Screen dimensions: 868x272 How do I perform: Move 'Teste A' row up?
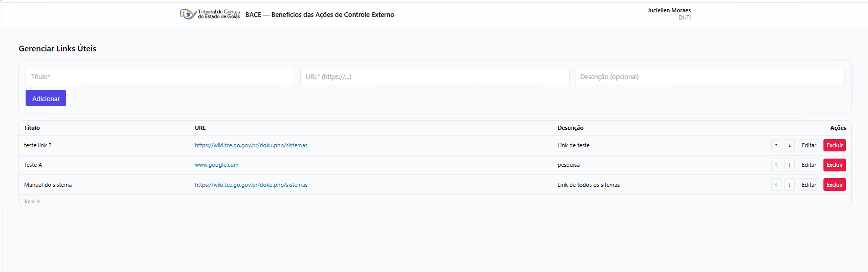tap(776, 165)
